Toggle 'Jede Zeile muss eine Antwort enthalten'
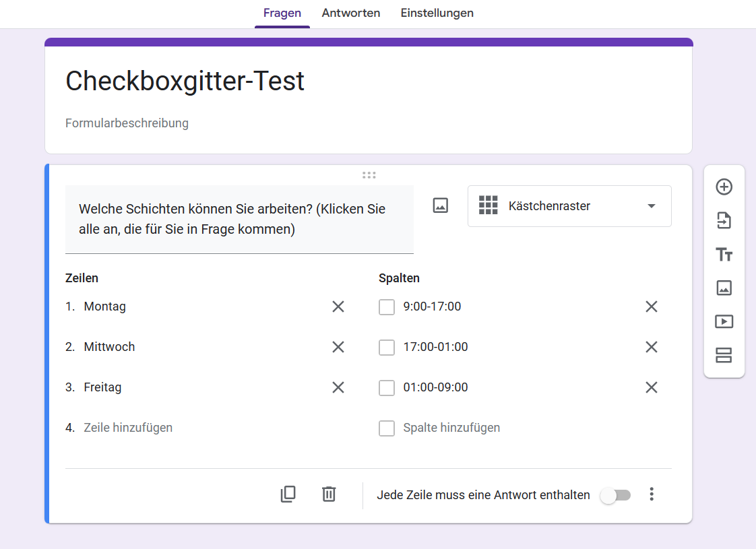Image resolution: width=756 pixels, height=549 pixels. (616, 495)
